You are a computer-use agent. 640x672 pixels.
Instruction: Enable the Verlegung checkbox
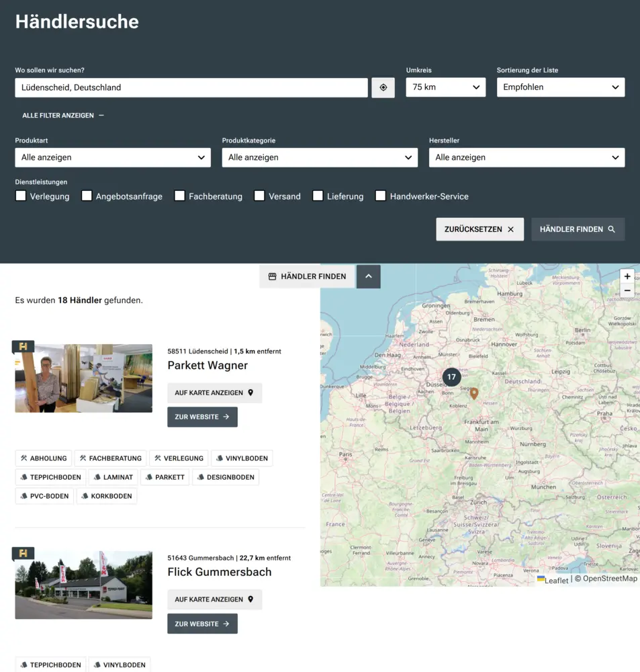tap(21, 196)
